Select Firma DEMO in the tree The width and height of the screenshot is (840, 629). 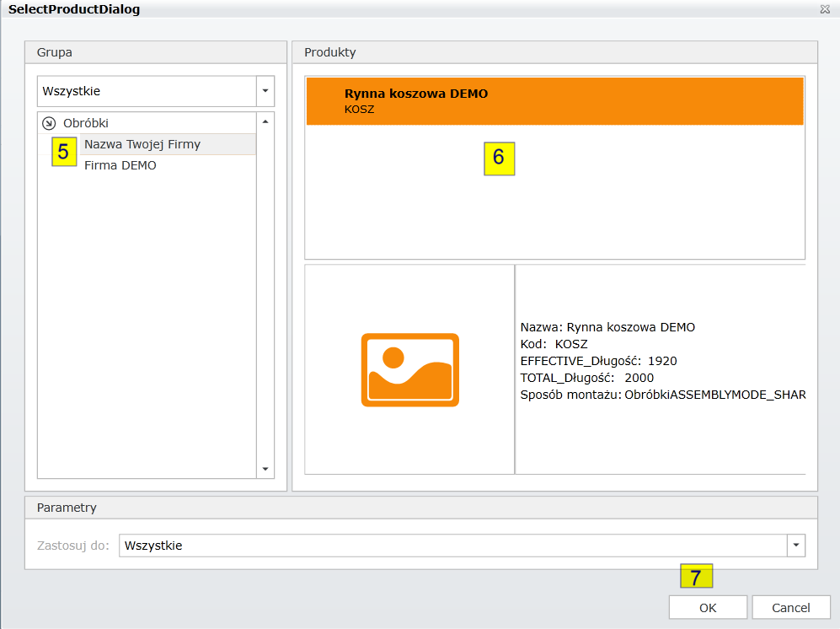pos(120,166)
